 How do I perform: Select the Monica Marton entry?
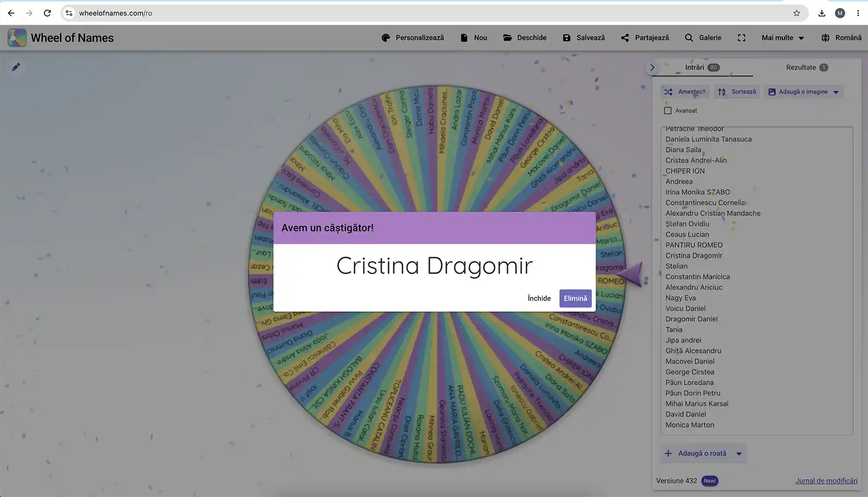point(690,425)
